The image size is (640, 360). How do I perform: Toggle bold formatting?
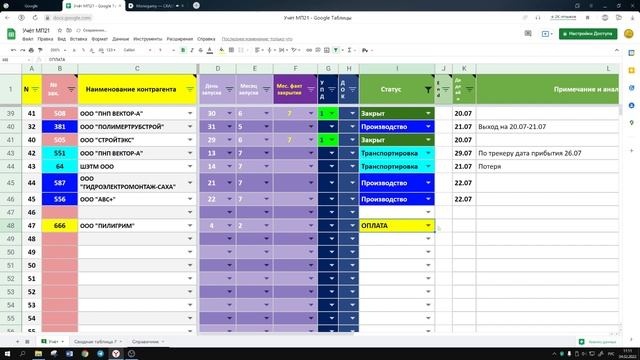(x=183, y=50)
